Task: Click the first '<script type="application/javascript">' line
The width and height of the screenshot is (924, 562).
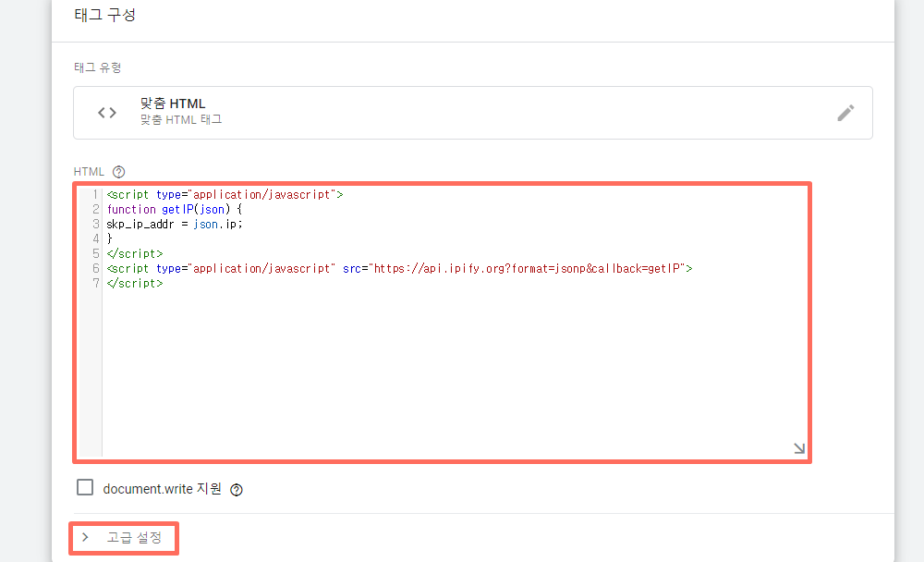Action: tap(225, 195)
